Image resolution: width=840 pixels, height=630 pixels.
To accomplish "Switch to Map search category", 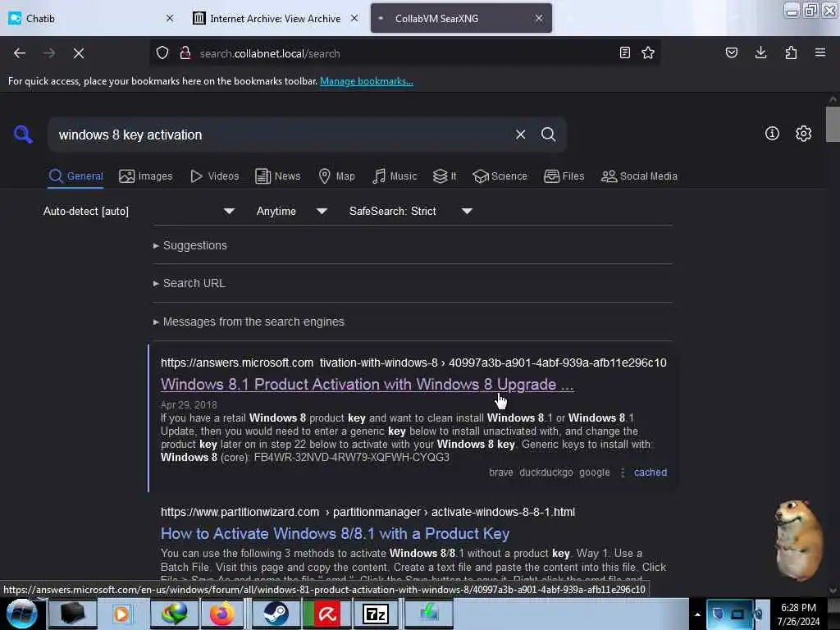I will click(336, 176).
